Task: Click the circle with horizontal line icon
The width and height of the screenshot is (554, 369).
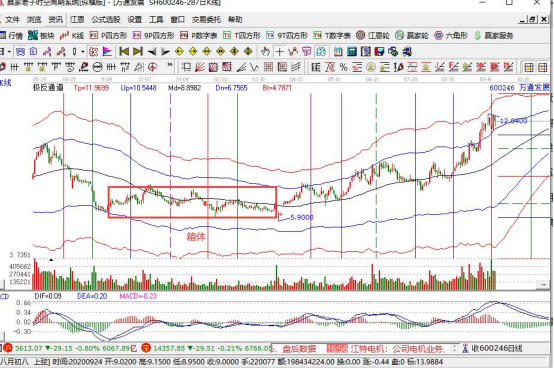Action: point(97,66)
